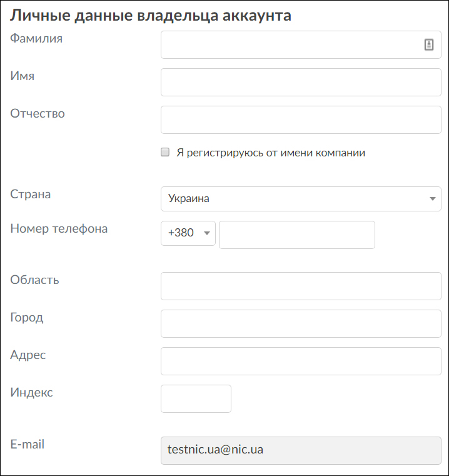The image size is (449, 476).
Task: Select the Отчество input field
Action: (301, 120)
